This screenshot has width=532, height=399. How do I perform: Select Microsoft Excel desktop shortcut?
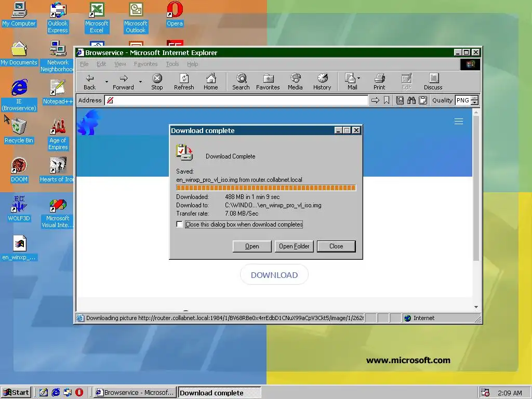pyautogui.click(x=97, y=18)
